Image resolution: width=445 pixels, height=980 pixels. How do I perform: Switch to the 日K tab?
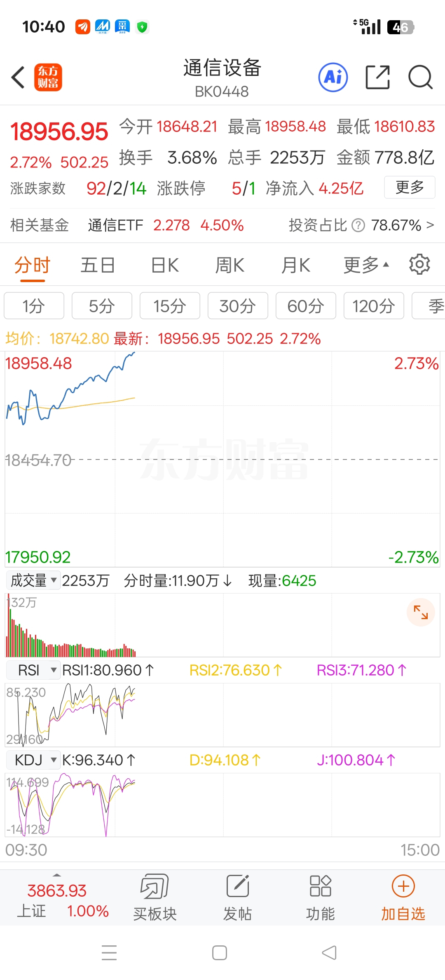point(165,265)
